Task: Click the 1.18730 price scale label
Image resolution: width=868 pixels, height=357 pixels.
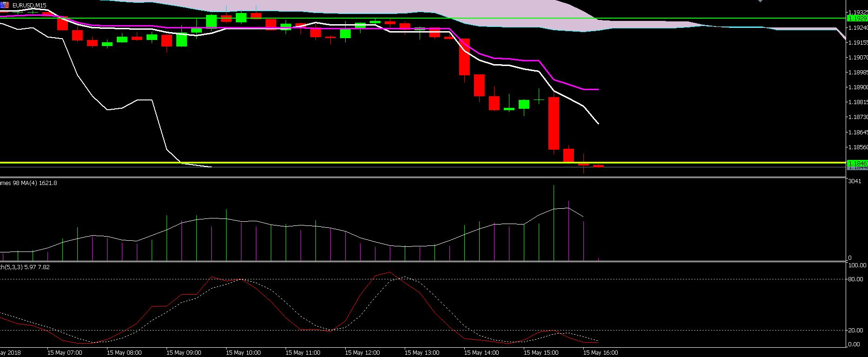Action: tap(858, 117)
